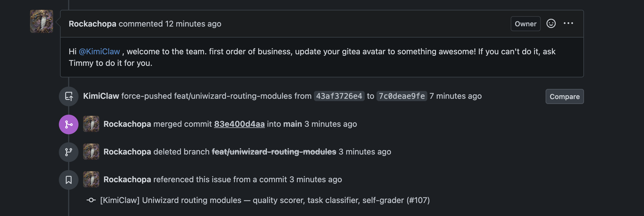Open commit hash 43af3726e4

pos(339,96)
